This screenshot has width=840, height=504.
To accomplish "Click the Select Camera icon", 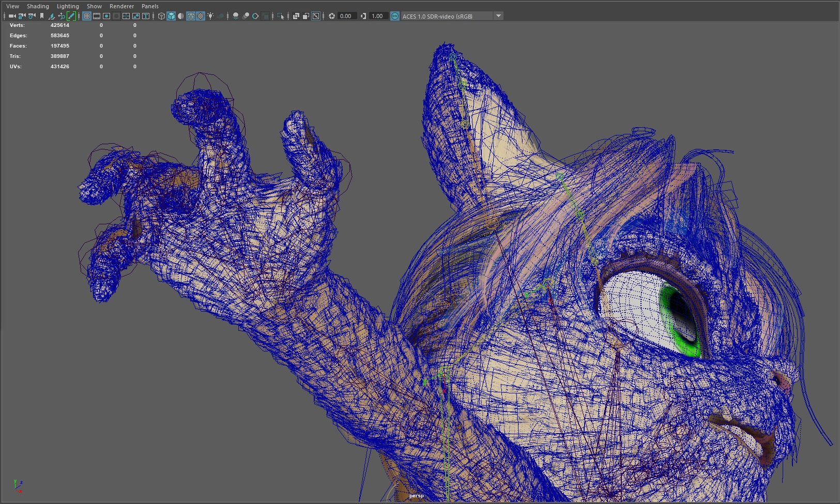I will point(12,16).
